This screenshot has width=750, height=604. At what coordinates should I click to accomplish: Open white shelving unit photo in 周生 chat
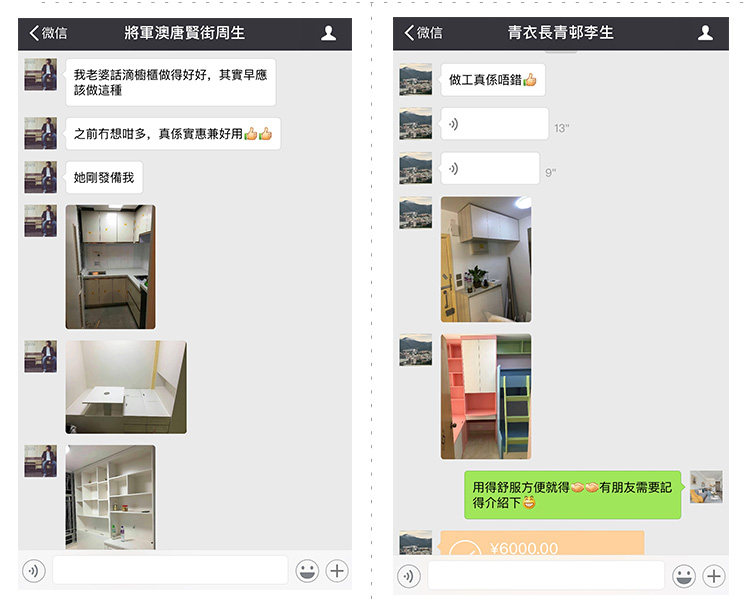[x=110, y=497]
